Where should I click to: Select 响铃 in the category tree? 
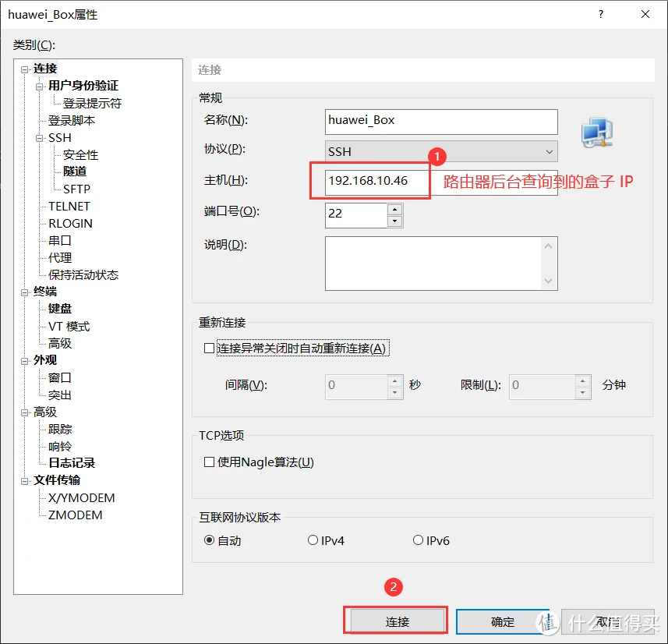[60, 447]
